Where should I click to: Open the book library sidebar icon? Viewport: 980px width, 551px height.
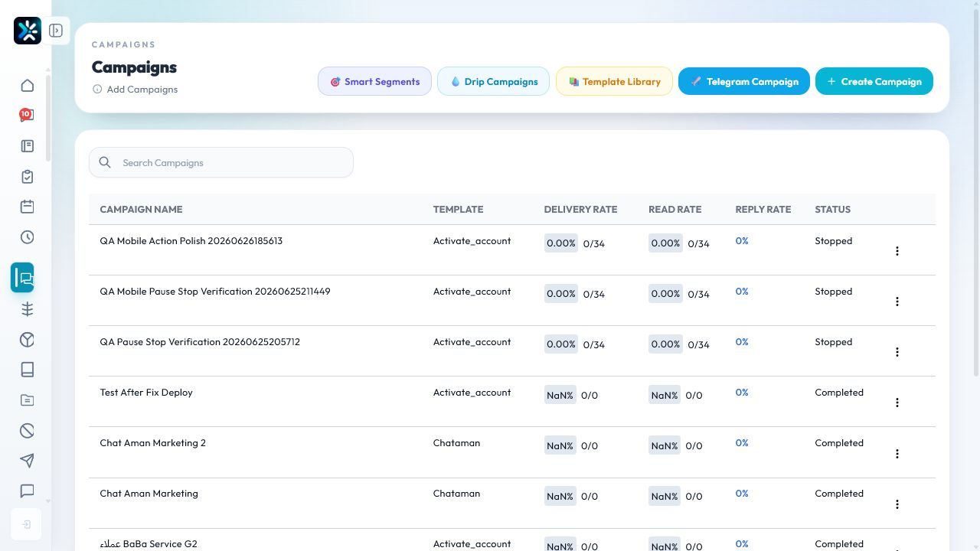(x=28, y=370)
